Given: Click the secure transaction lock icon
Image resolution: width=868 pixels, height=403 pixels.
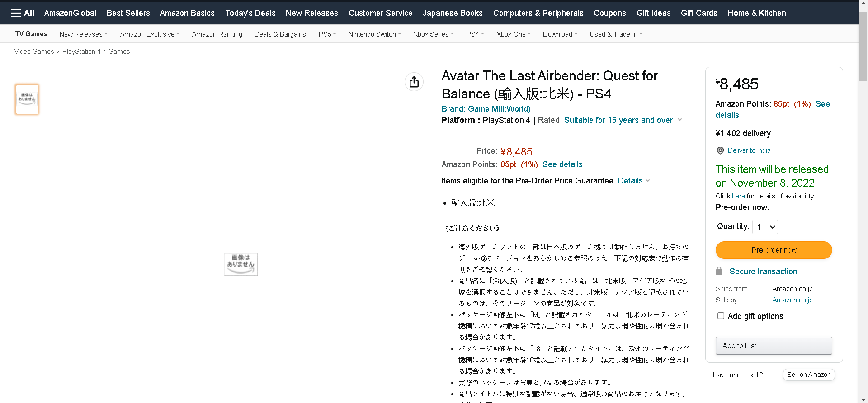Looking at the screenshot, I should tap(719, 271).
